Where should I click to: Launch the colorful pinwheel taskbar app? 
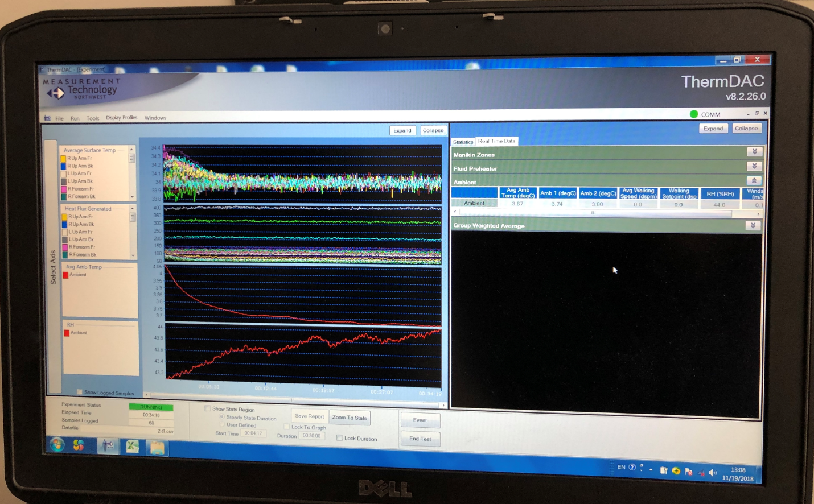(79, 445)
